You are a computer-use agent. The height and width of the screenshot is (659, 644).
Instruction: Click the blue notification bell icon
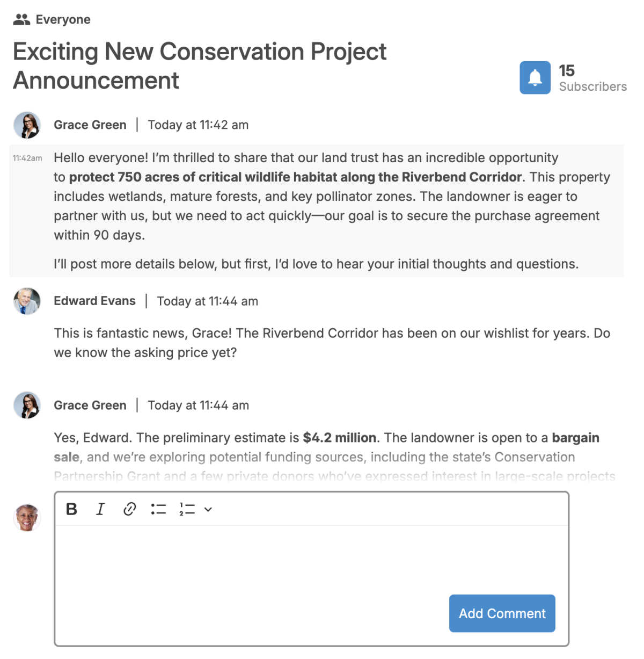(x=535, y=77)
